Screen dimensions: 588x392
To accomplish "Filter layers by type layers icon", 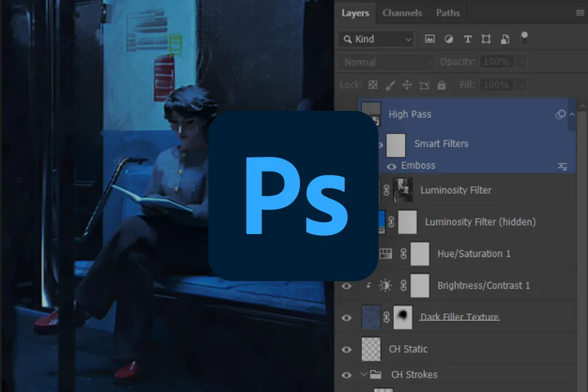I will (467, 39).
